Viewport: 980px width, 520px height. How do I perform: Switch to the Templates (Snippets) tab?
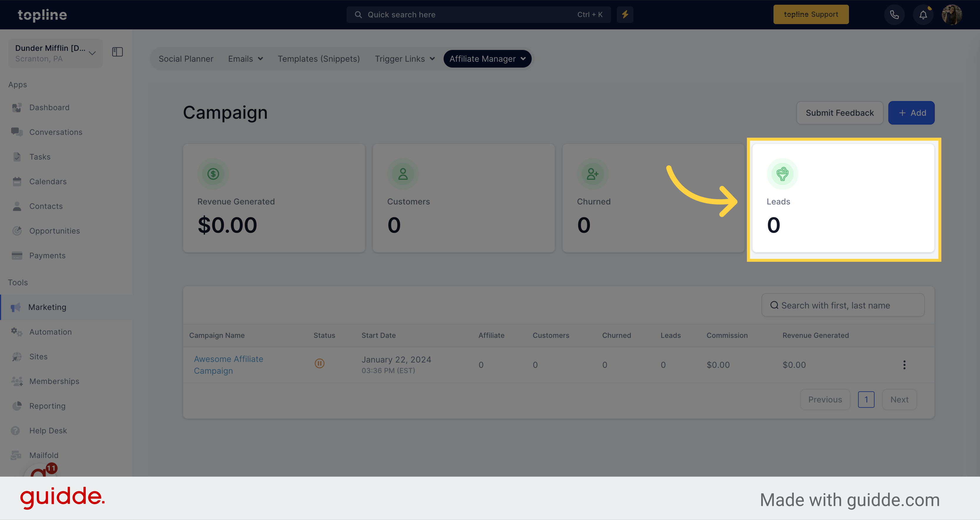coord(319,59)
